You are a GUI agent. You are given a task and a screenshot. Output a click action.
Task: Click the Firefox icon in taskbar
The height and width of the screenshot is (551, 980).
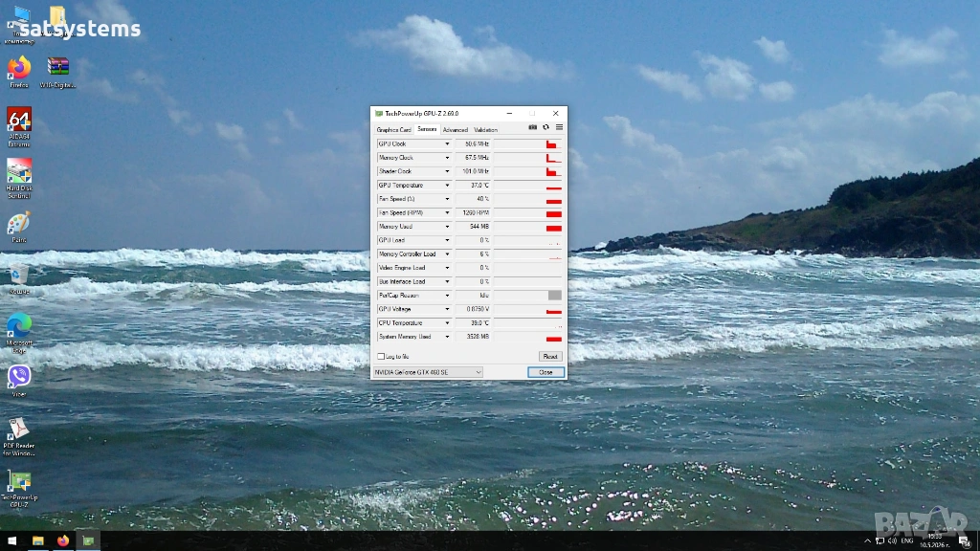pos(63,541)
